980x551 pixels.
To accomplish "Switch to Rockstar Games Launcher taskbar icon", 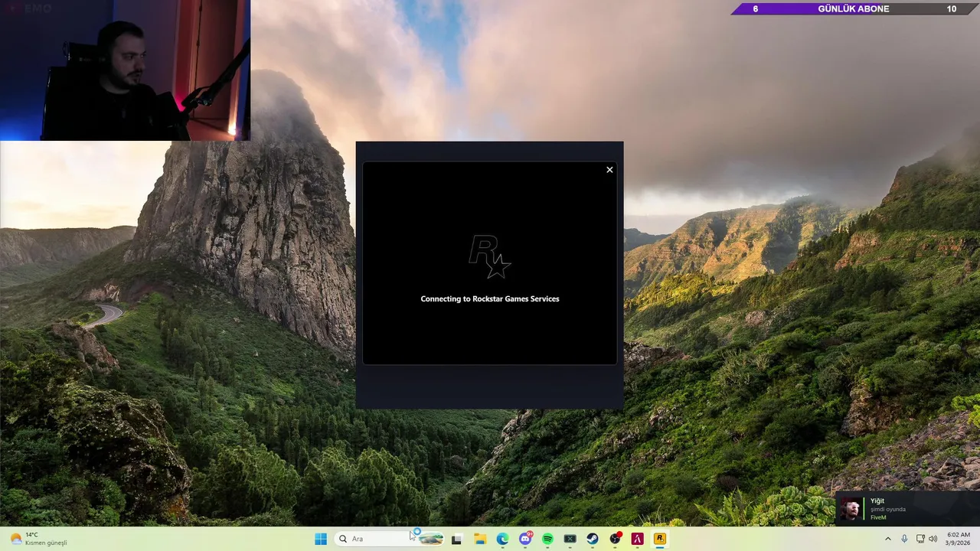I will 659,539.
